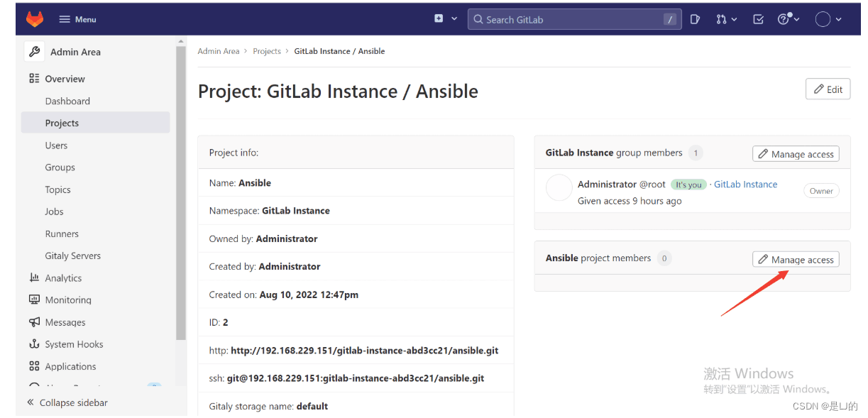Click the Owner role badge
868x418 pixels.
[x=821, y=191]
